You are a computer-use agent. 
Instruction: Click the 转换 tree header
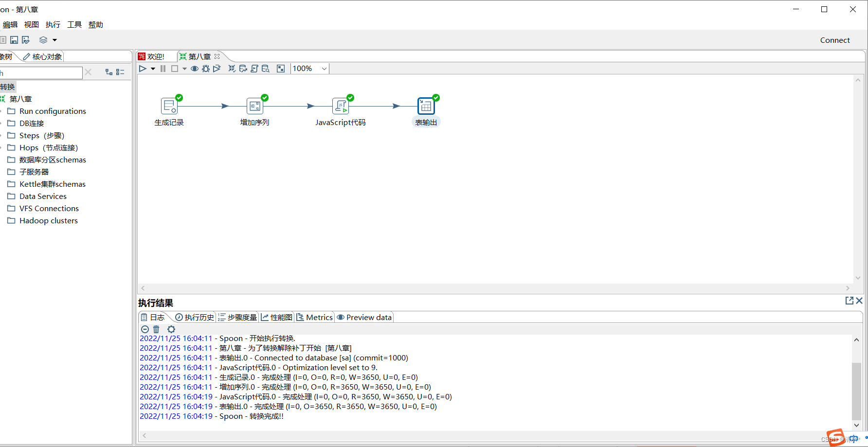[x=7, y=87]
